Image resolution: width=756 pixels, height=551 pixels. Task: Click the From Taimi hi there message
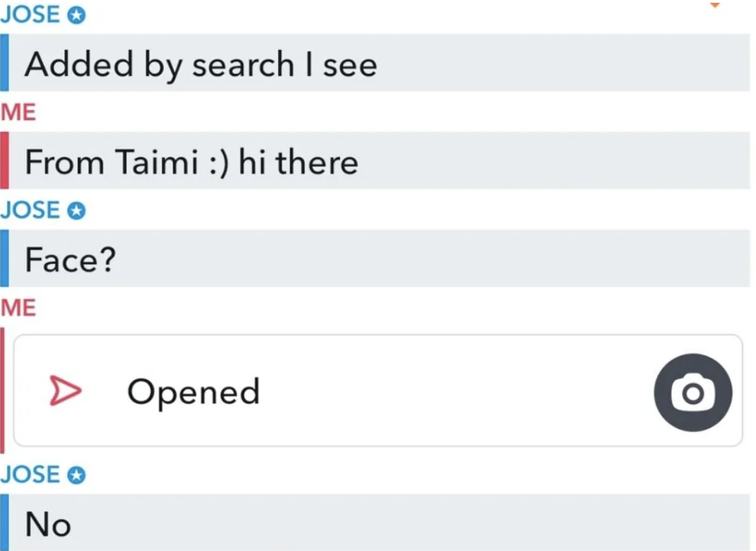191,162
